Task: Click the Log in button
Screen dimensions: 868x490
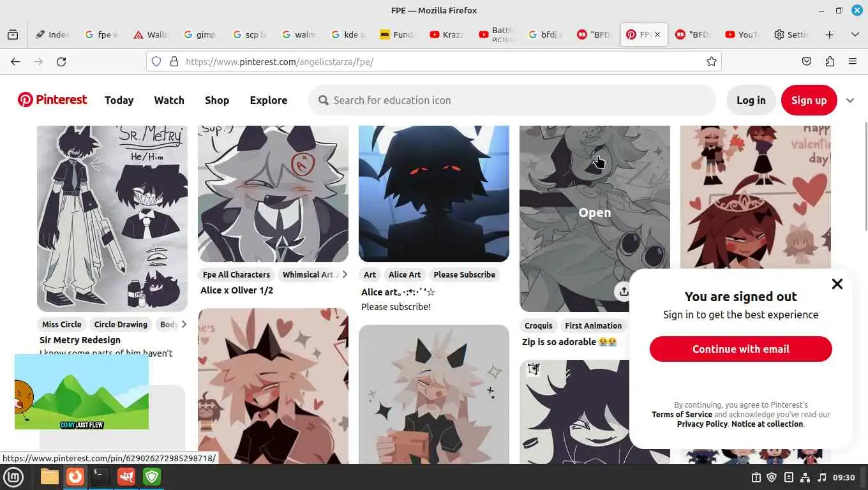Action: (751, 100)
